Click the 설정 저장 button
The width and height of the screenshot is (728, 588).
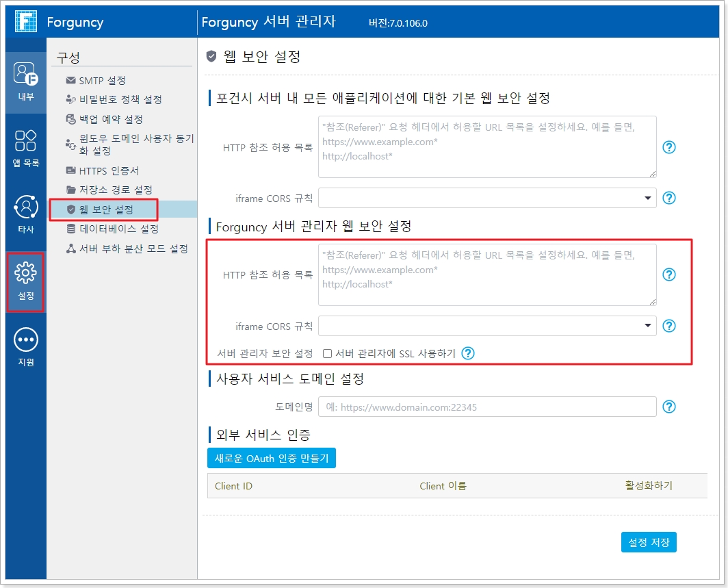tap(649, 542)
